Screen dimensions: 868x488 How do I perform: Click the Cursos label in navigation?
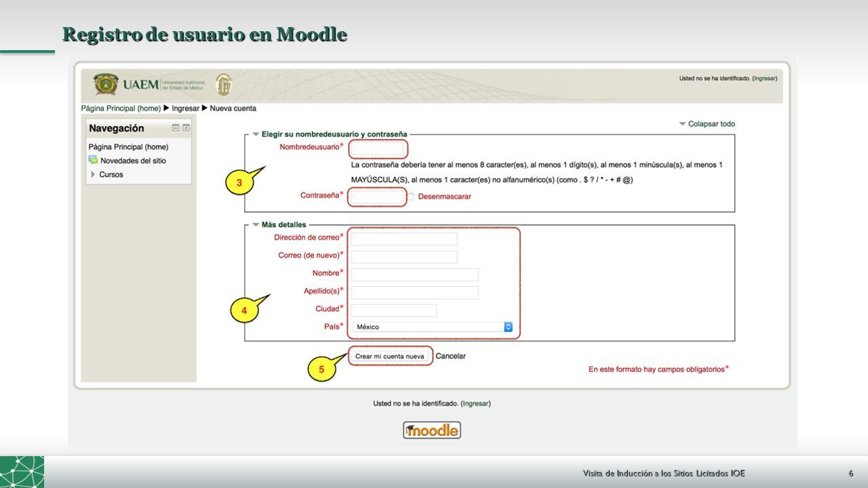coord(111,174)
